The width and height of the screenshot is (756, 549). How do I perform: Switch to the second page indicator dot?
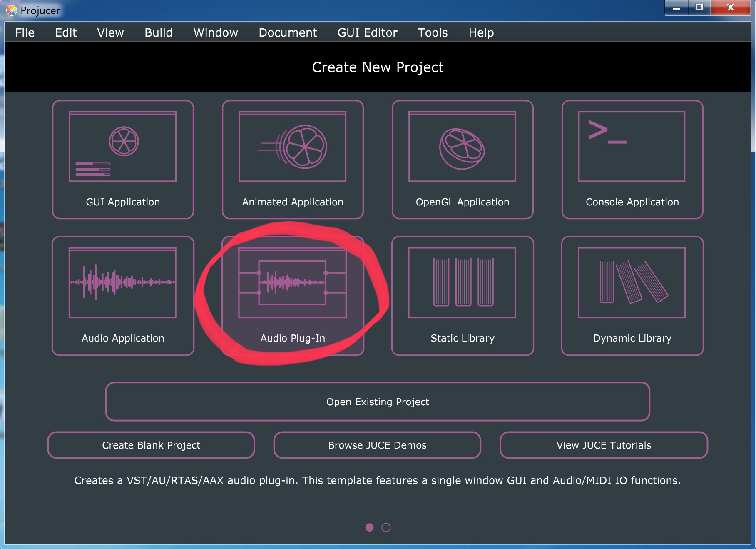coord(386,527)
